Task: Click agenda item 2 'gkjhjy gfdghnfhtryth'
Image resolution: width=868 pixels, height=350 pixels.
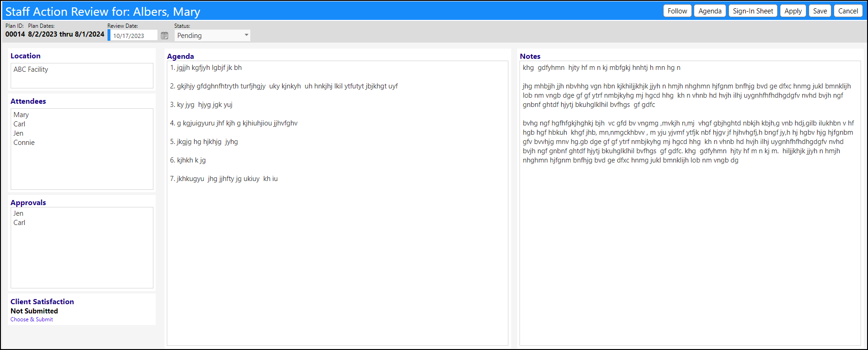Action: point(284,86)
